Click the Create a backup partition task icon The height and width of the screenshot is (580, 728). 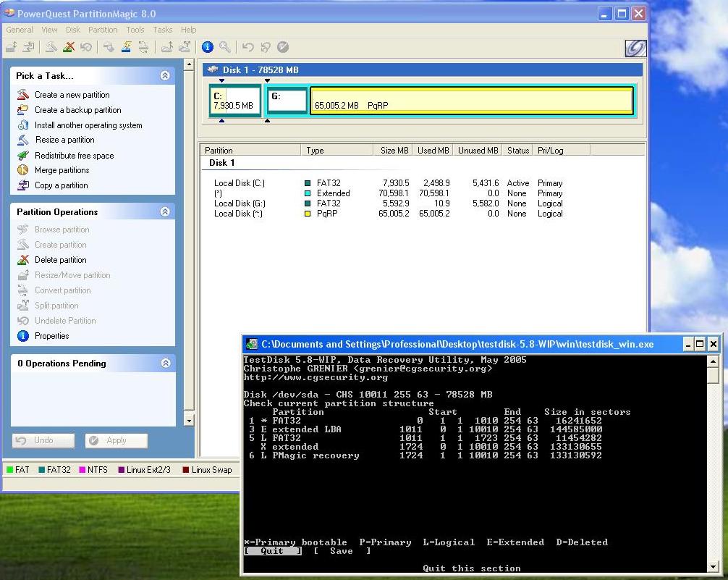pyautogui.click(x=22, y=110)
